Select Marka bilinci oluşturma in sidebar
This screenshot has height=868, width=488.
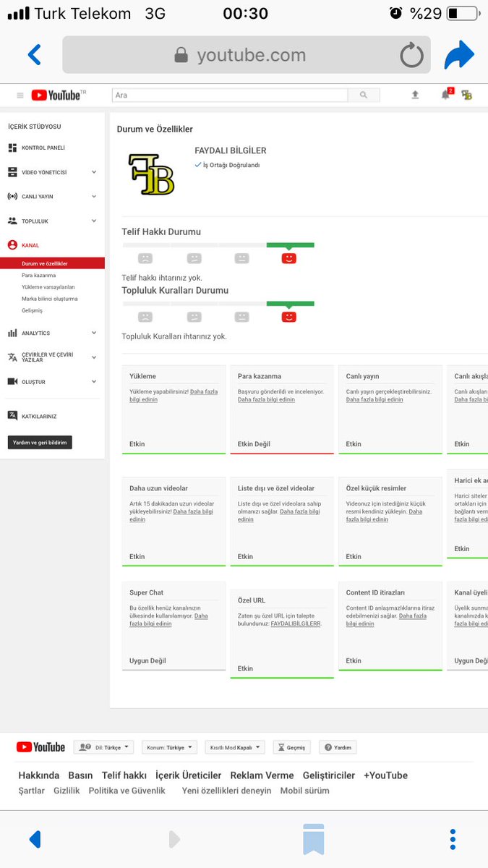tap(50, 298)
